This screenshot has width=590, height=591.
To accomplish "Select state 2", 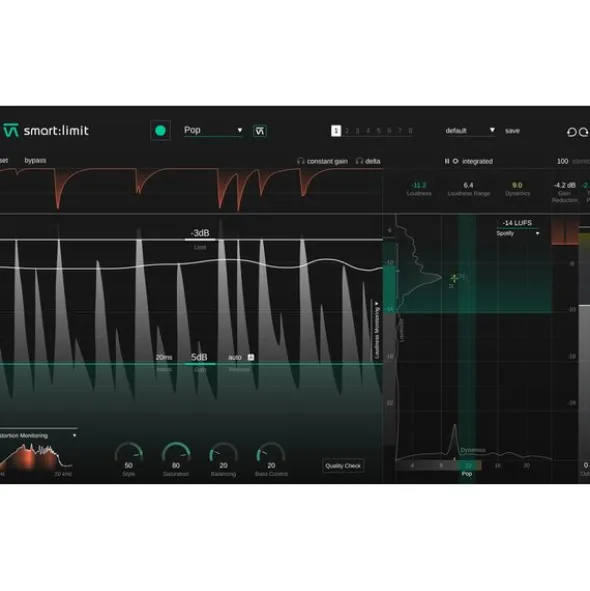I will pyautogui.click(x=347, y=131).
